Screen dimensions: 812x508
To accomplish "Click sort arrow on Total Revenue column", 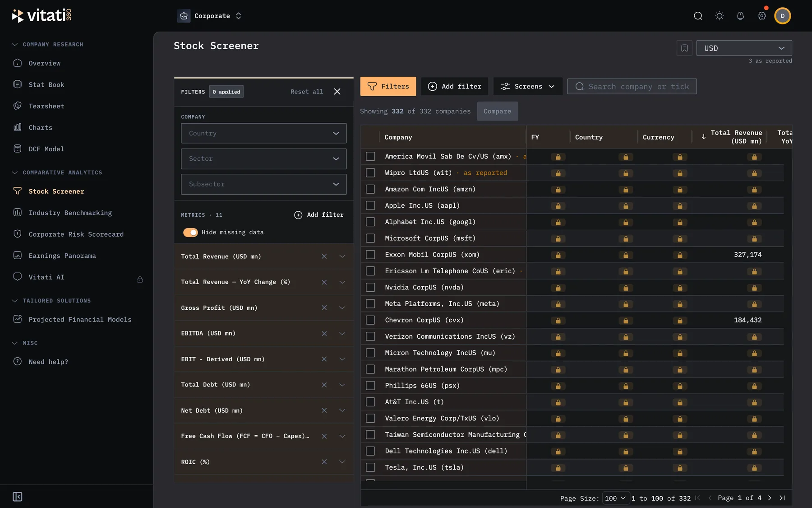I will coord(703,136).
